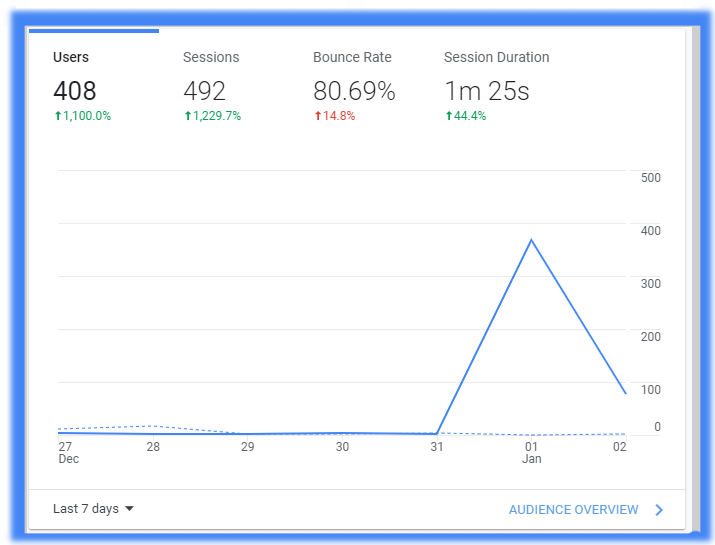Click the 408 users total value
Image resolution: width=715 pixels, height=545 pixels.
point(75,91)
